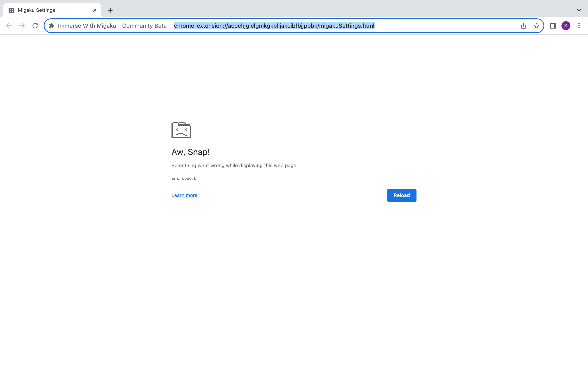Click the sad folder crash icon
Image resolution: width=588 pixels, height=367 pixels.
[x=181, y=130]
